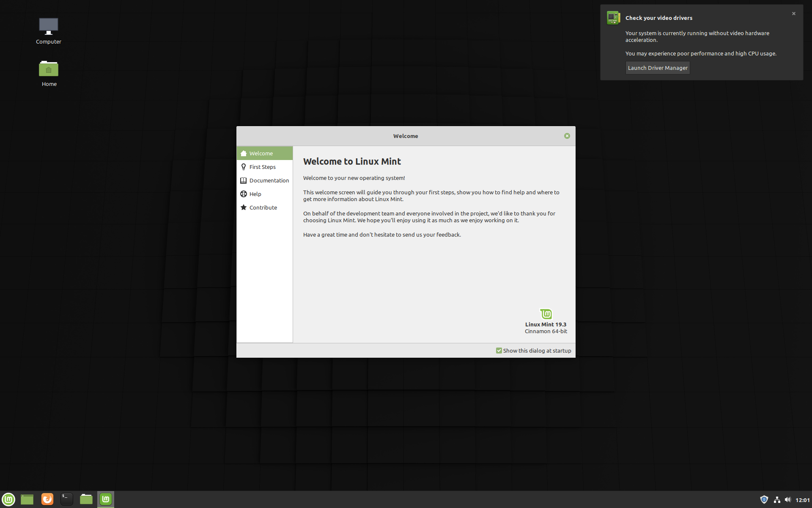The image size is (812, 508).
Task: Select Help in the Welcome sidebar
Action: pyautogui.click(x=255, y=194)
